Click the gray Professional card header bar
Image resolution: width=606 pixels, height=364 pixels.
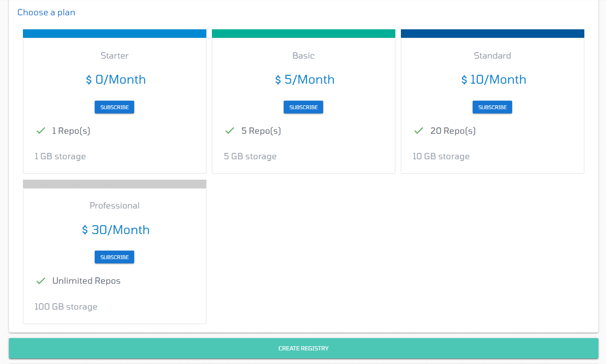(115, 184)
